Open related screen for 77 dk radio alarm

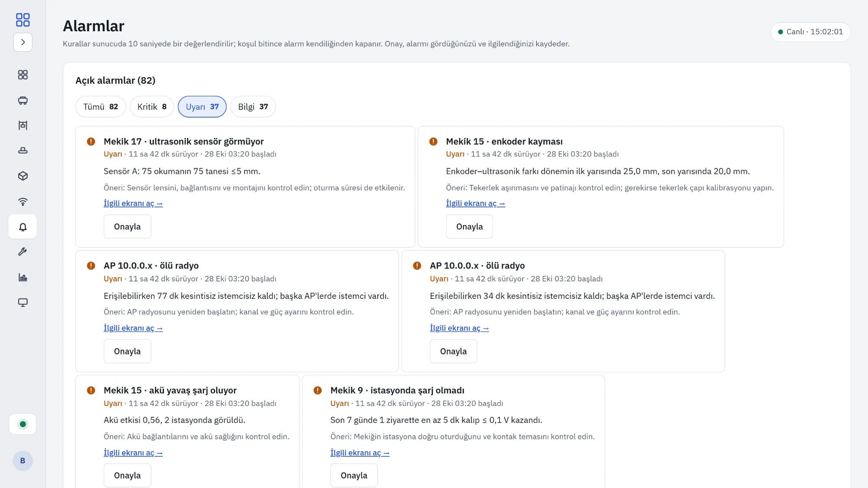(x=133, y=328)
